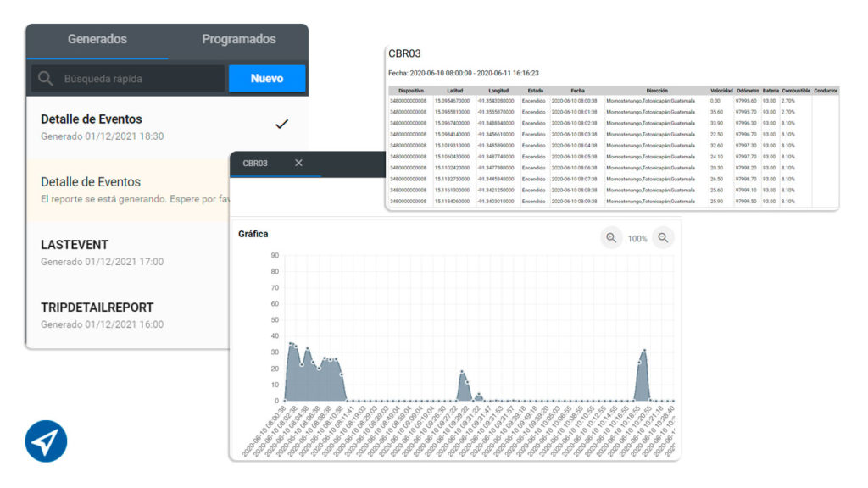The height and width of the screenshot is (488, 868).
Task: Click the chart peak data point near 09:29:22
Action: tap(462, 372)
